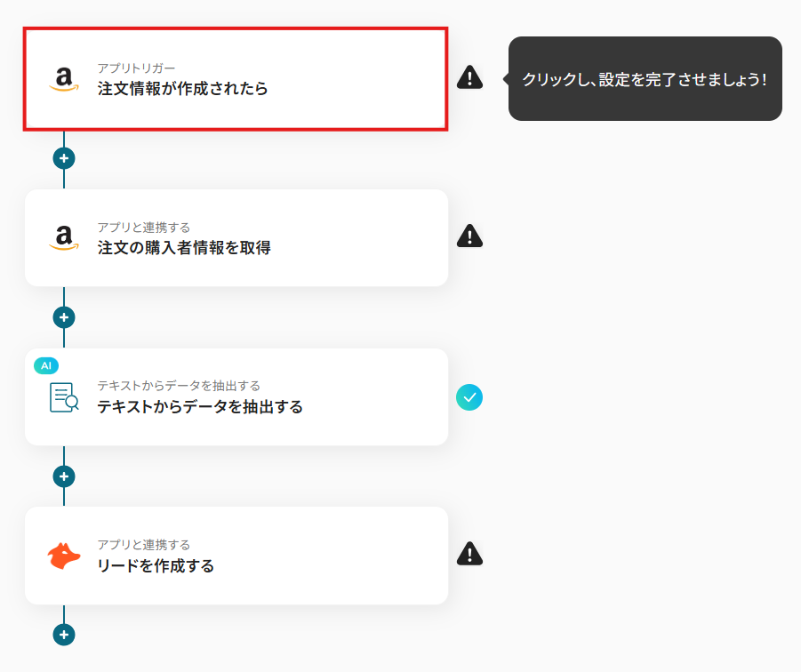
Task: Open the 注文情報が作成されたら trigger card
Action: click(236, 79)
